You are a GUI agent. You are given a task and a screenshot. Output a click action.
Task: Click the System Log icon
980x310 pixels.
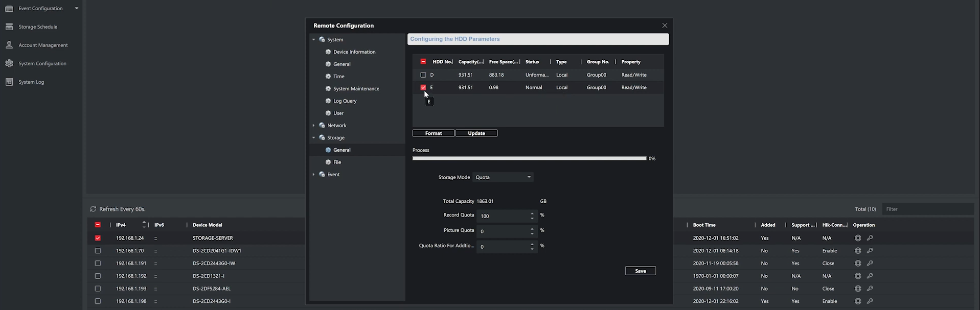(9, 82)
